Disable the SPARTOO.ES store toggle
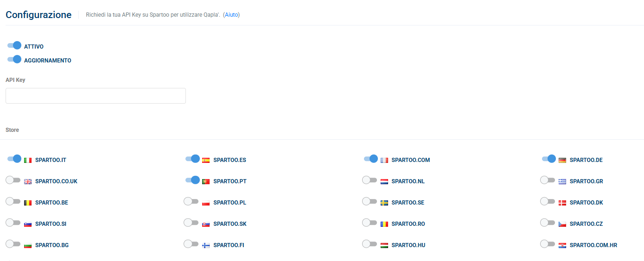The image size is (644, 261). pyautogui.click(x=192, y=159)
